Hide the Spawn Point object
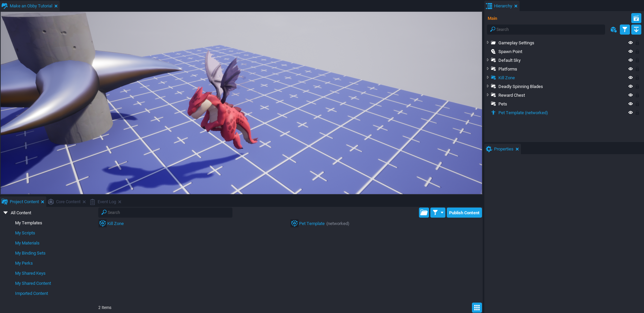The width and height of the screenshot is (644, 313). (x=630, y=52)
